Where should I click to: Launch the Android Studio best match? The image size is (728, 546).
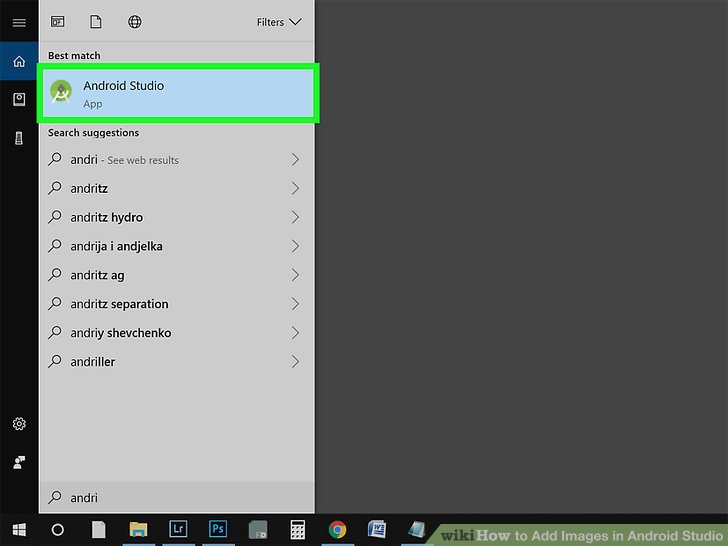(x=178, y=93)
